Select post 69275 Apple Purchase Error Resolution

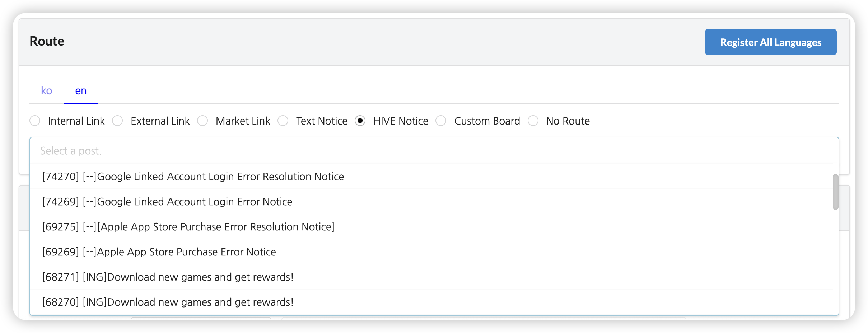point(188,227)
